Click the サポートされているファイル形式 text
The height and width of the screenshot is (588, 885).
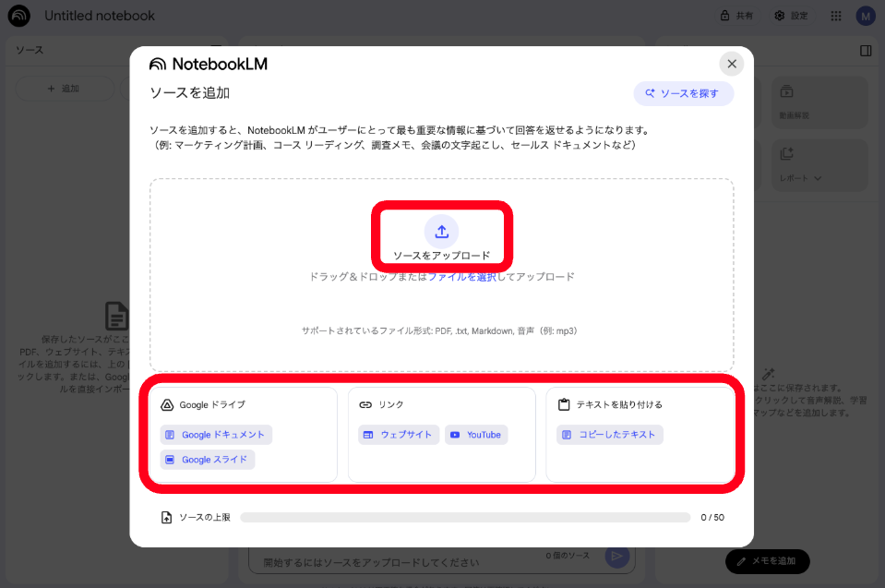pos(439,330)
